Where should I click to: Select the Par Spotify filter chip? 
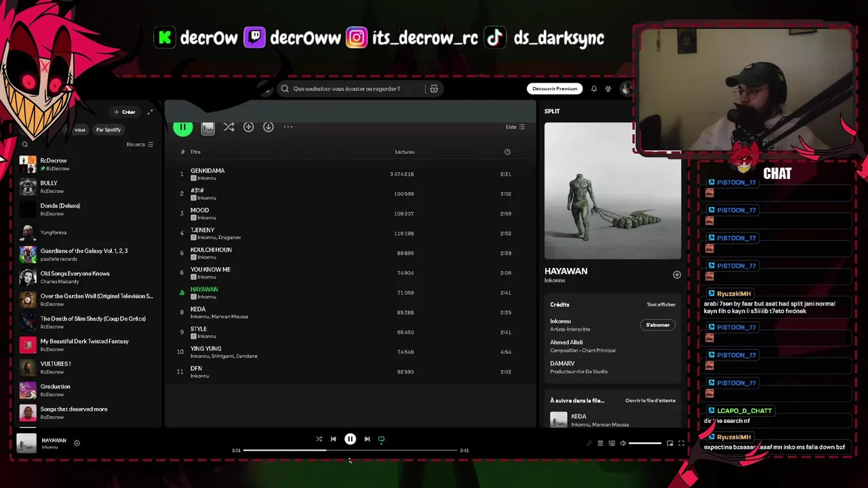click(x=108, y=129)
